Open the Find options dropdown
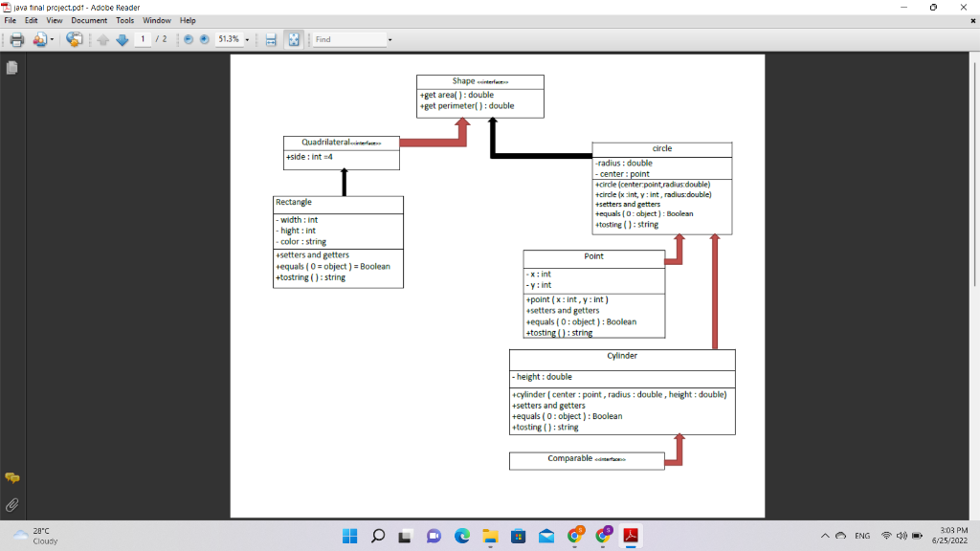This screenshot has height=551, width=980. (x=390, y=39)
